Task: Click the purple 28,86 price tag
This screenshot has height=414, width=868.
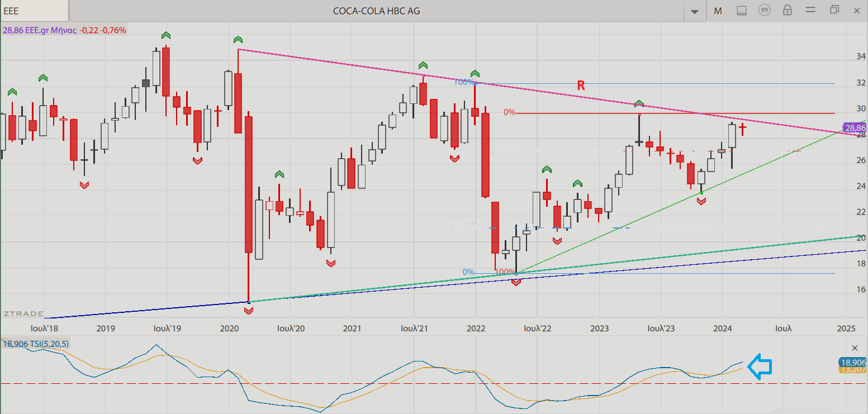Action: [x=855, y=128]
